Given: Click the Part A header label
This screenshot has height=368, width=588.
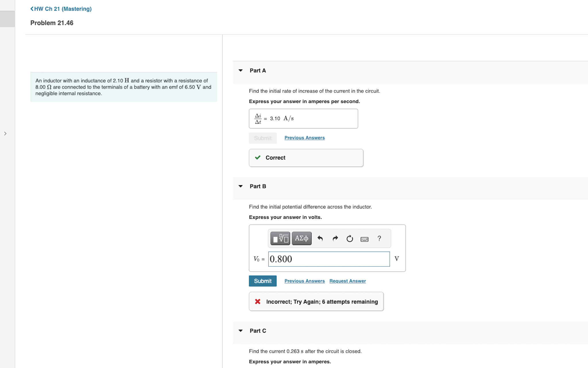Looking at the screenshot, I should tap(258, 70).
